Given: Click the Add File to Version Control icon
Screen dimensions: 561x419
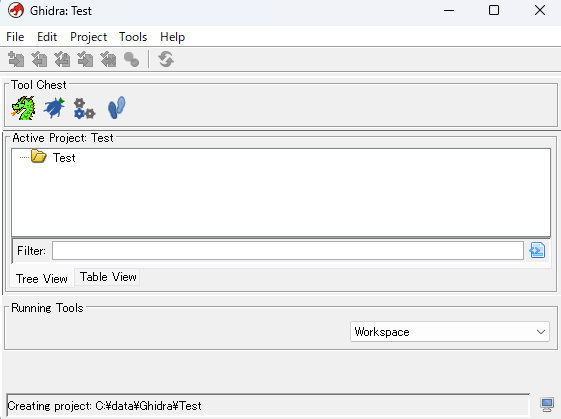Looking at the screenshot, I should pos(16,59).
